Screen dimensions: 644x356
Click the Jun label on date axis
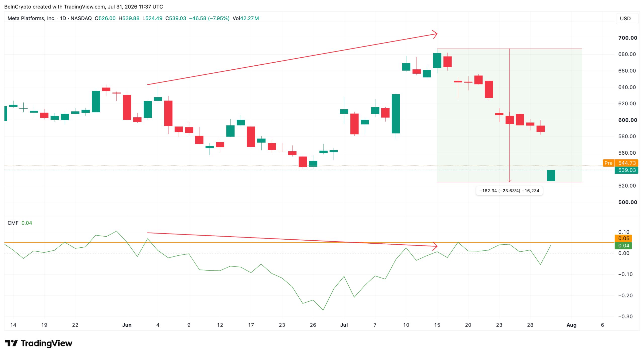pyautogui.click(x=127, y=325)
